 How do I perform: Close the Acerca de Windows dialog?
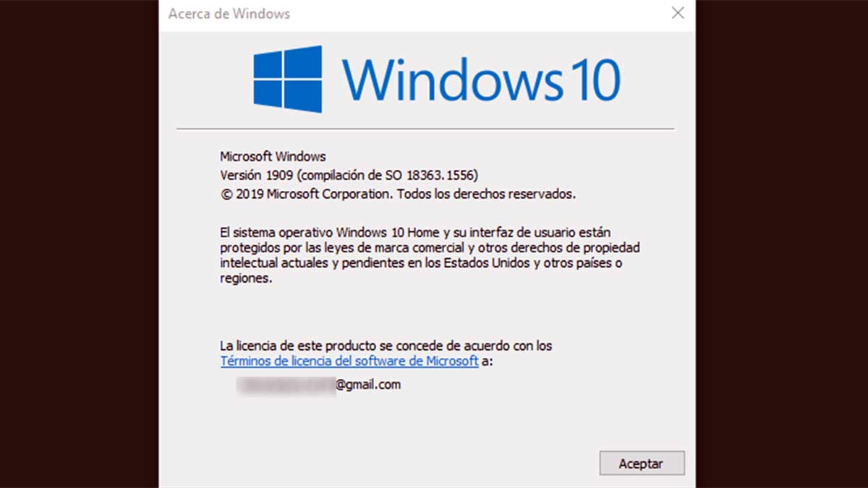(x=678, y=13)
